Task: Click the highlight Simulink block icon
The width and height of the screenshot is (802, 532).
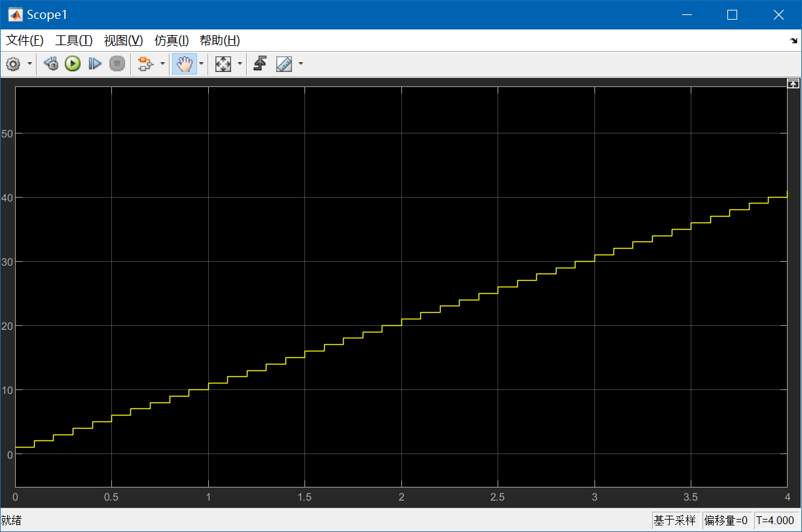Action: pos(145,64)
